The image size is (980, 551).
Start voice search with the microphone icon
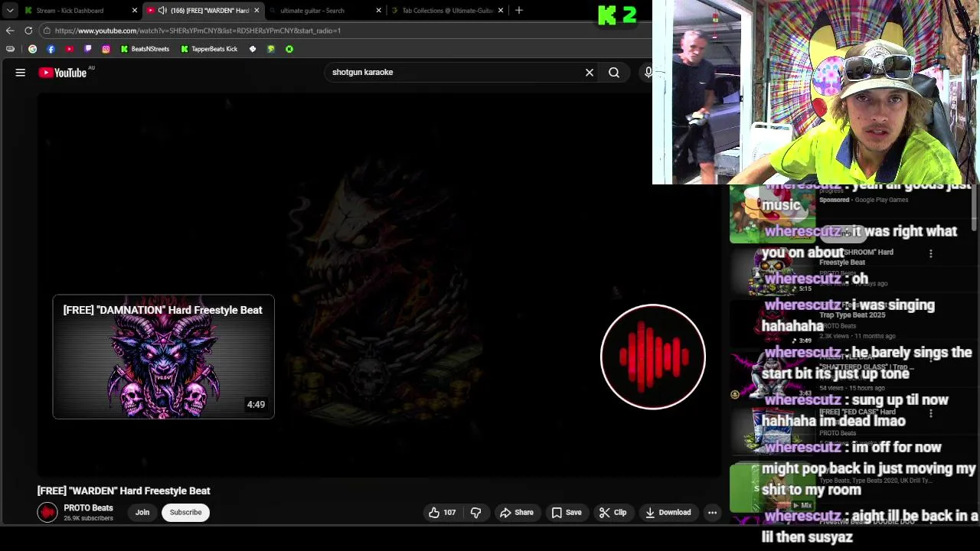coord(648,73)
